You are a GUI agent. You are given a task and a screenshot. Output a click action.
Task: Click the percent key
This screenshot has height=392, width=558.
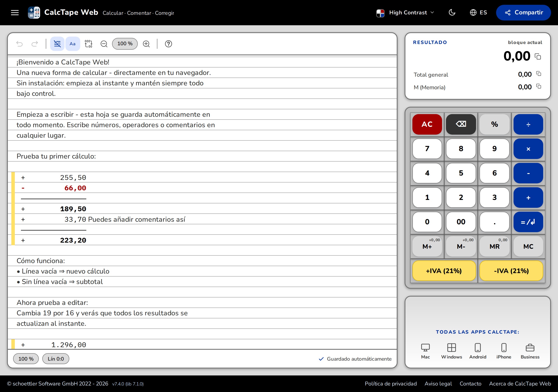(494, 124)
